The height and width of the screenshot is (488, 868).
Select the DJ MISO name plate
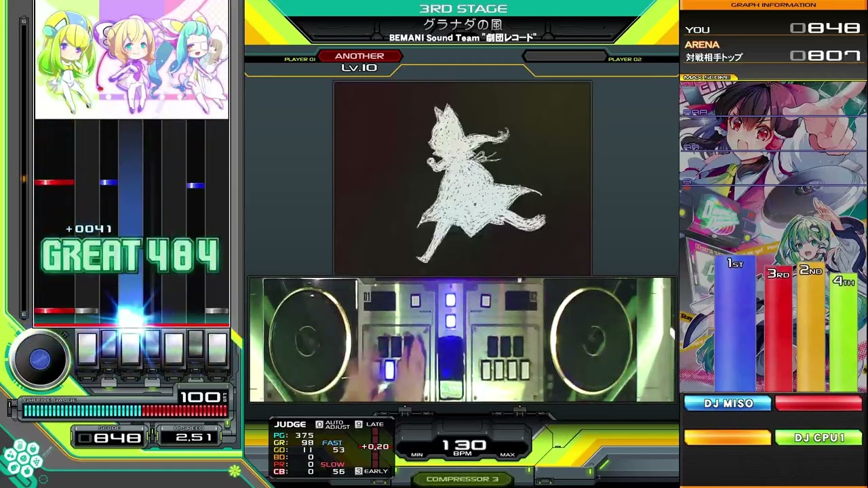tap(728, 403)
